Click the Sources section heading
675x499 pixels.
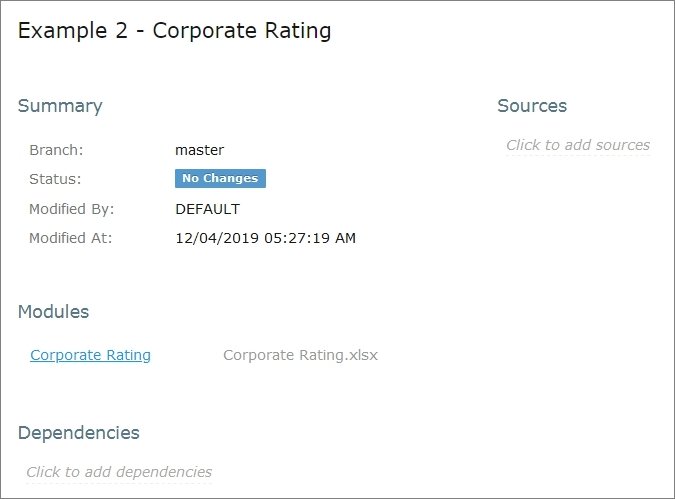pos(532,106)
